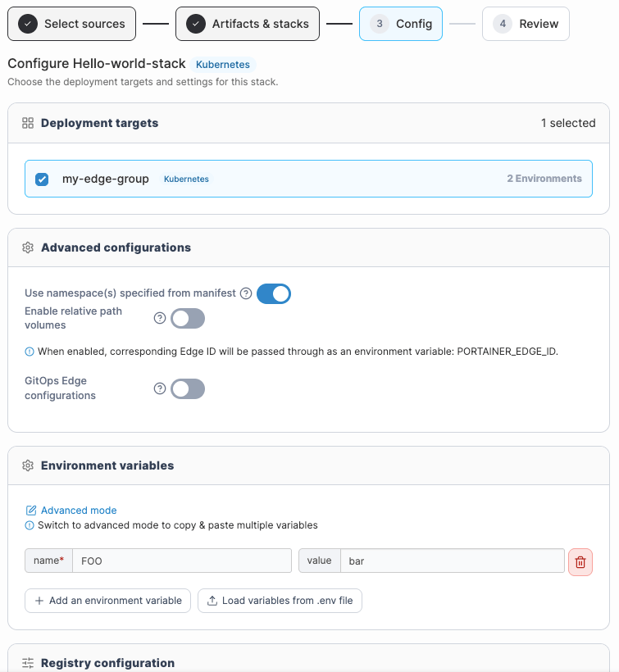Load variables from .env file
619x672 pixels.
pyautogui.click(x=280, y=601)
